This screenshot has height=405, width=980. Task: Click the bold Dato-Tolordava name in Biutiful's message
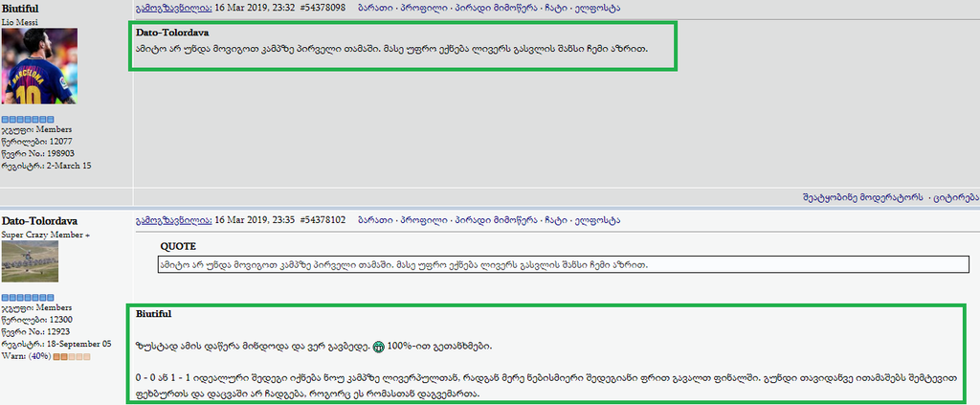coord(172,32)
